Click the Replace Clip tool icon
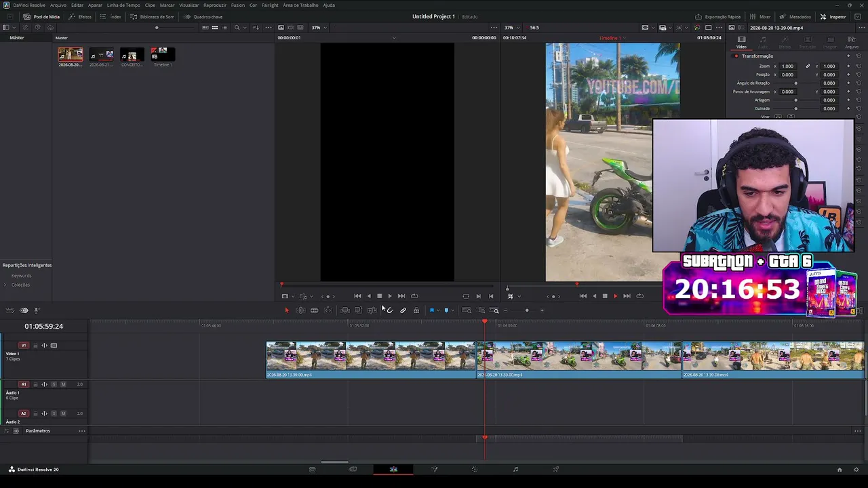Image resolution: width=868 pixels, height=488 pixels. [372, 310]
